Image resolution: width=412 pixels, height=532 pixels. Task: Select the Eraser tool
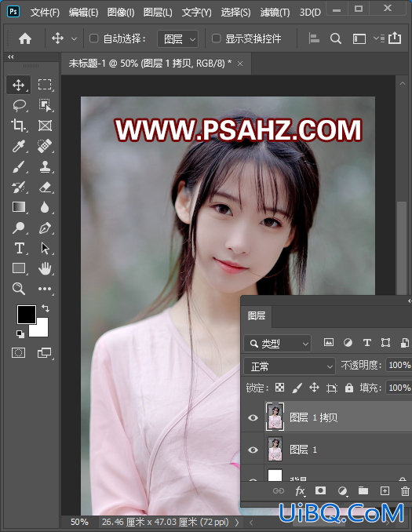[45, 187]
